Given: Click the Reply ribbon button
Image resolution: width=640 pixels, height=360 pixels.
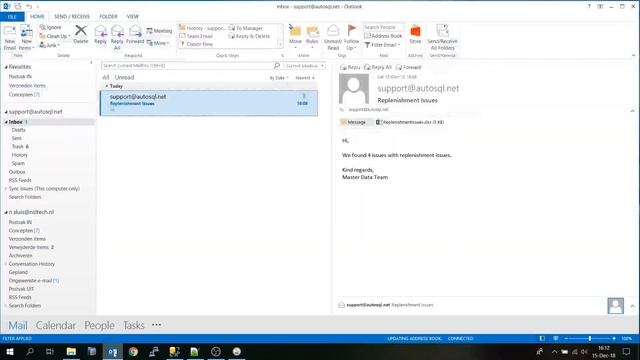Looking at the screenshot, I should click(100, 35).
